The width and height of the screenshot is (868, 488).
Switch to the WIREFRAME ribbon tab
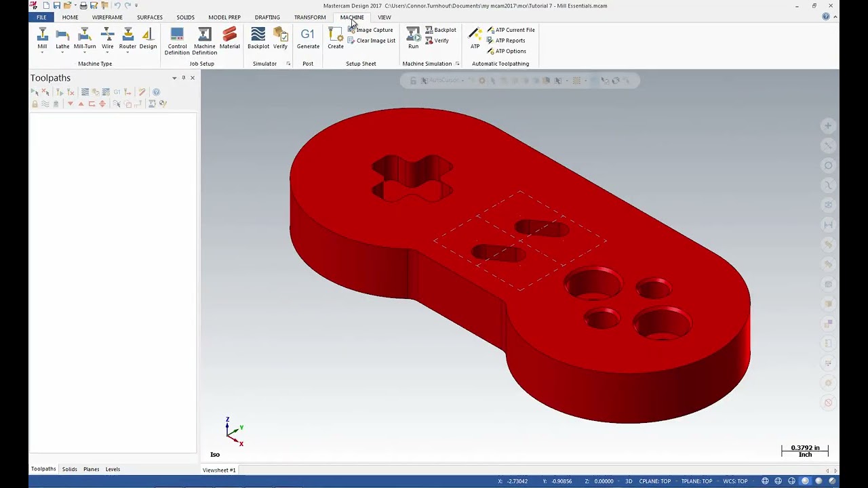coord(107,17)
